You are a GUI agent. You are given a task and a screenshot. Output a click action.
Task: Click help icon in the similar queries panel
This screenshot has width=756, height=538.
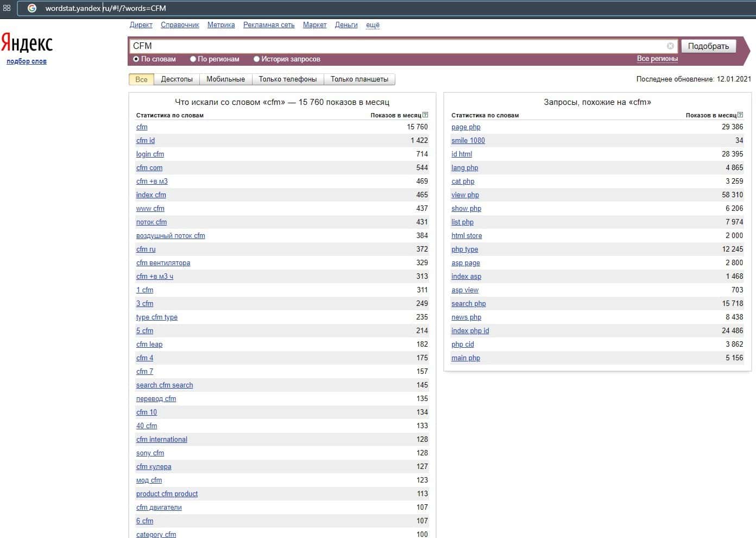[x=740, y=115]
